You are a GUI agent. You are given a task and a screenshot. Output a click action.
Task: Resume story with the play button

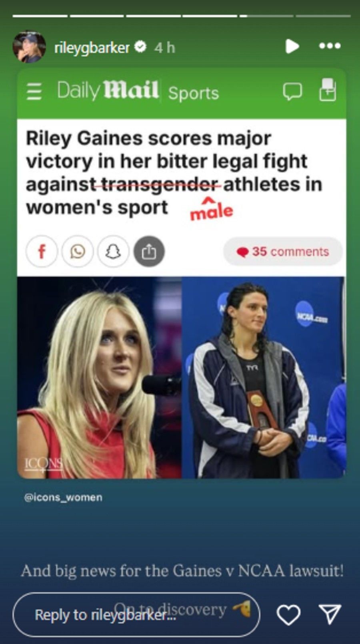(292, 46)
